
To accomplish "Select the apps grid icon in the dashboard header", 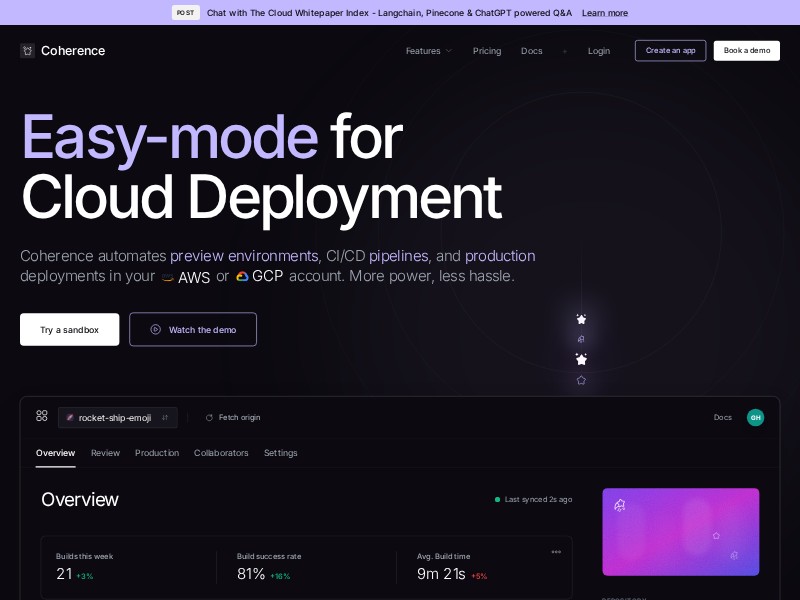I will pyautogui.click(x=41, y=417).
